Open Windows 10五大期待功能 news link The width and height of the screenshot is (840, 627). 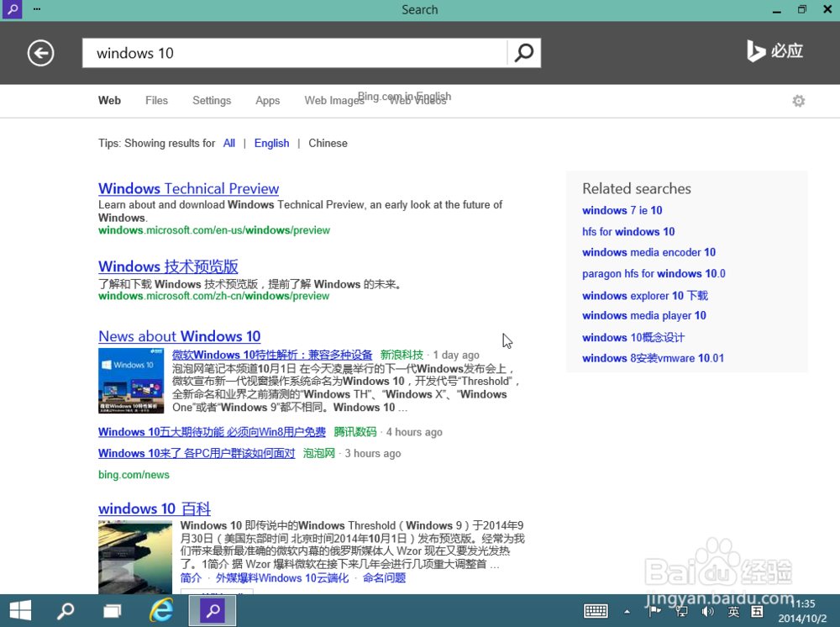coord(212,432)
